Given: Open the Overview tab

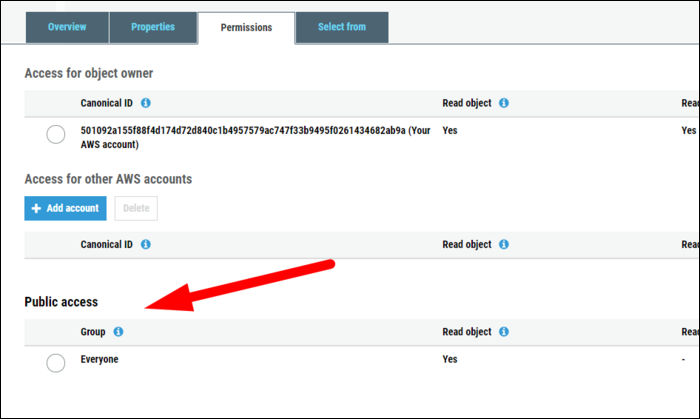Looking at the screenshot, I should 67,27.
